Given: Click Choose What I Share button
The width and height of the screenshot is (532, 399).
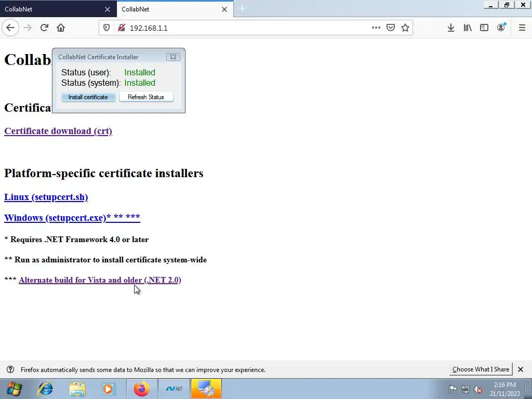Looking at the screenshot, I should pyautogui.click(x=481, y=369).
